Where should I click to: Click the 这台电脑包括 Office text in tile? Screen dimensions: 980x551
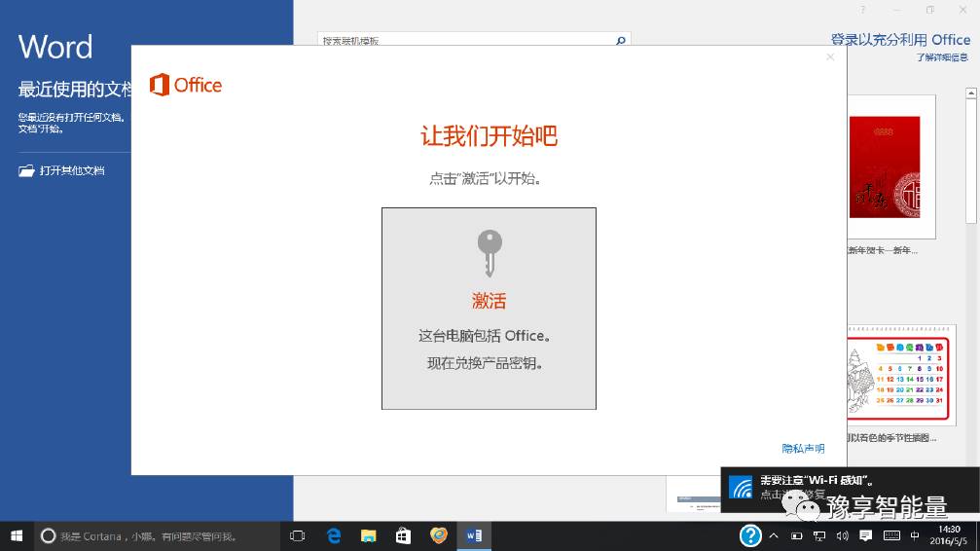pos(485,336)
